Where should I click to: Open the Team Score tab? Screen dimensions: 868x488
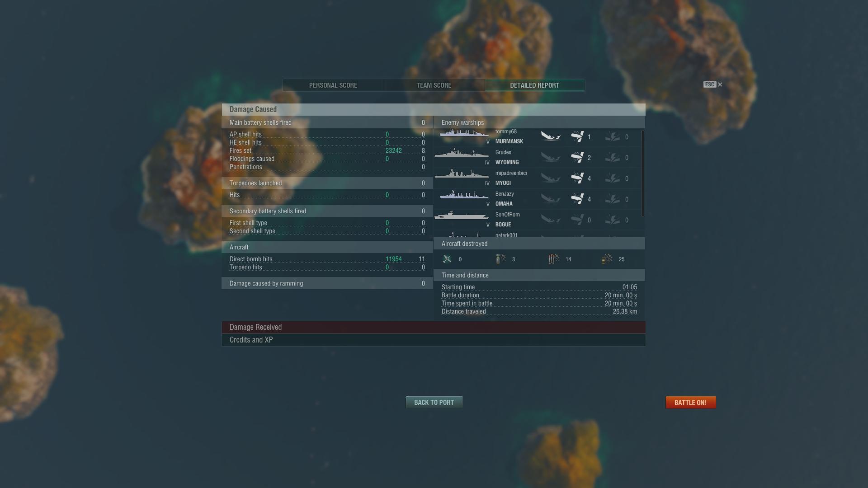434,85
